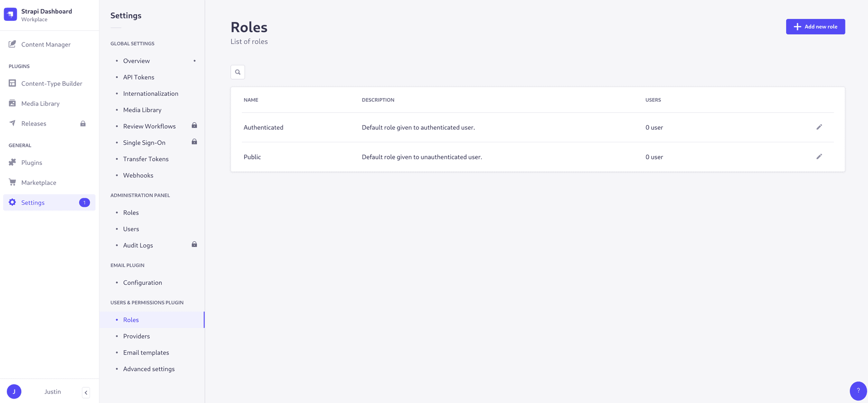The height and width of the screenshot is (403, 868).
Task: Open Content Manager from the sidebar
Action: point(46,44)
